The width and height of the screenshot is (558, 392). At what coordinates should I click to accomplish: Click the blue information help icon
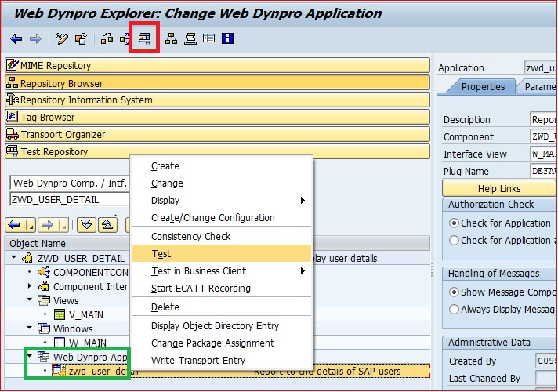pyautogui.click(x=227, y=38)
